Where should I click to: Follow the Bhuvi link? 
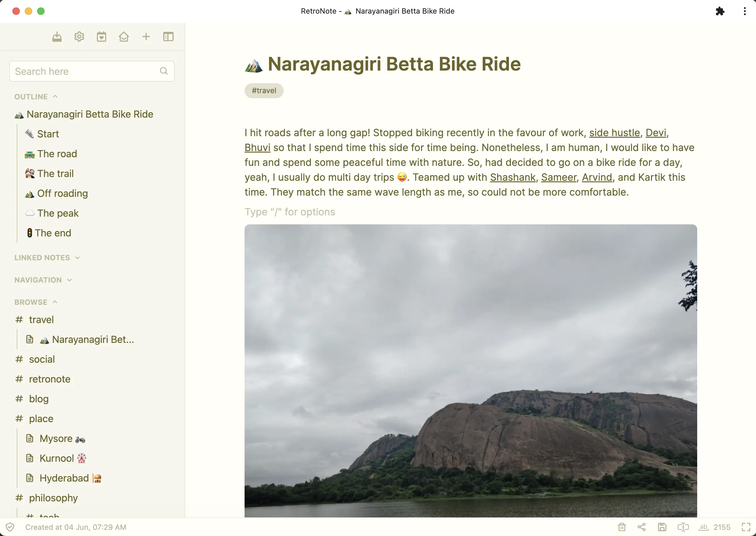[257, 148]
